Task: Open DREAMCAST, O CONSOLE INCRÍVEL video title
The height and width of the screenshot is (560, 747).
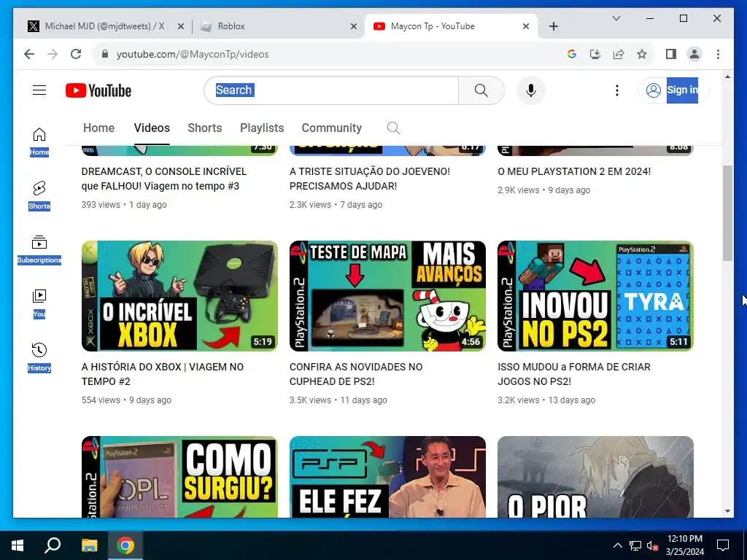Action: (x=164, y=179)
